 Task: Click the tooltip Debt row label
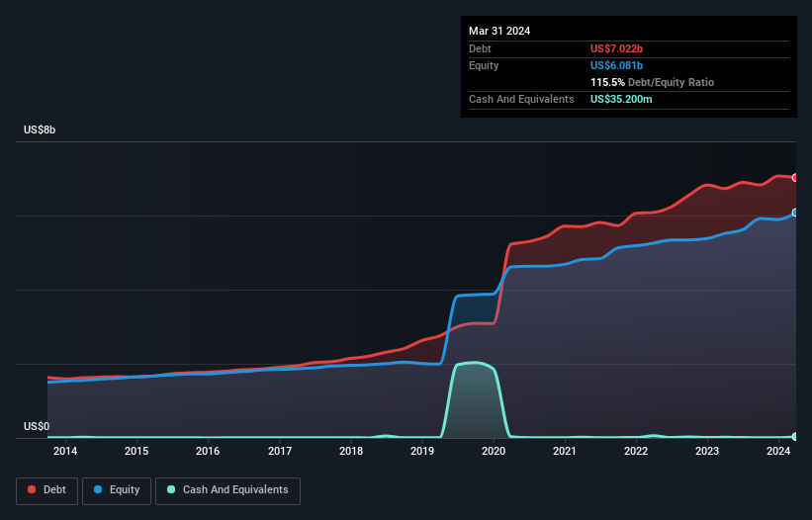480,48
